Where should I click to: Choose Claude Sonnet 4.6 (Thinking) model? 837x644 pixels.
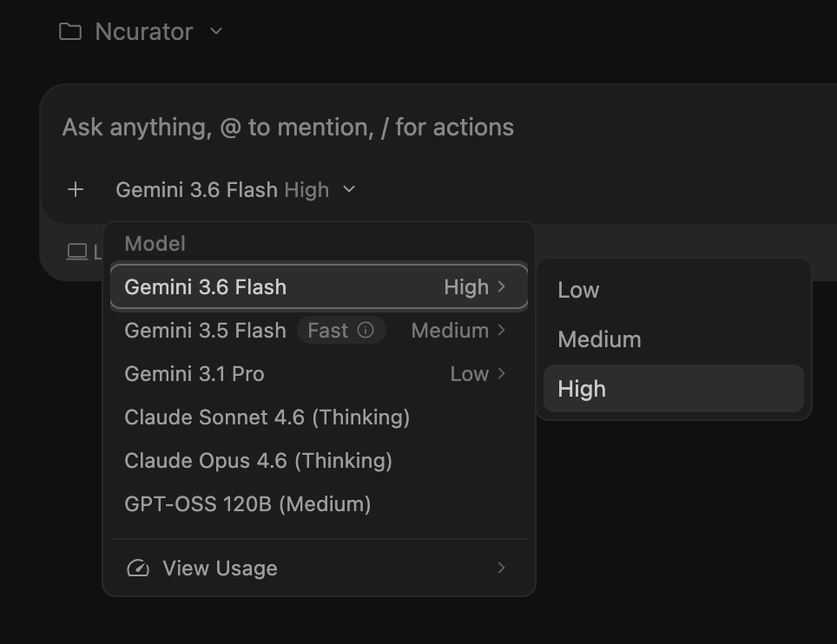point(320,417)
